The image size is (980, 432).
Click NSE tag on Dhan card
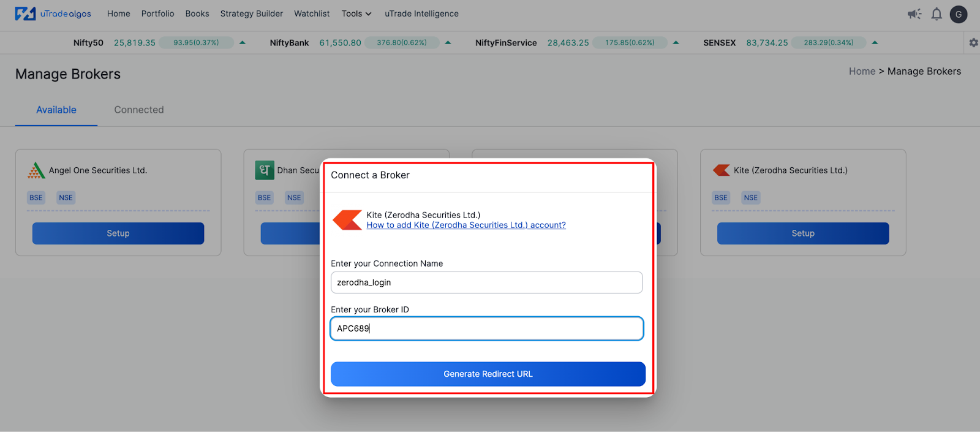(294, 197)
